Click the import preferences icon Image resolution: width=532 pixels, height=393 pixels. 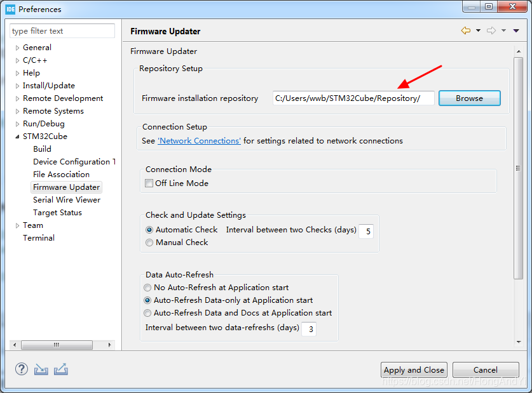pyautogui.click(x=41, y=370)
